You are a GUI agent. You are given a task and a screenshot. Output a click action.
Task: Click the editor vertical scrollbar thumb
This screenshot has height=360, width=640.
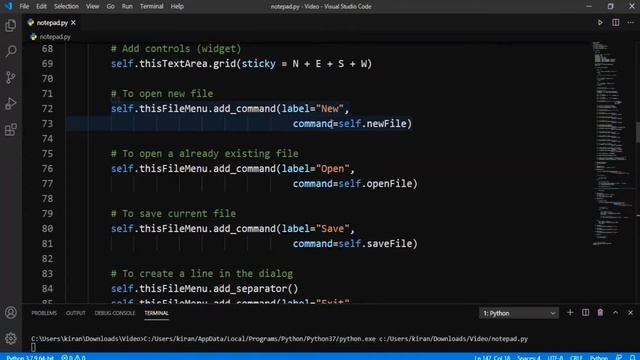(637, 133)
